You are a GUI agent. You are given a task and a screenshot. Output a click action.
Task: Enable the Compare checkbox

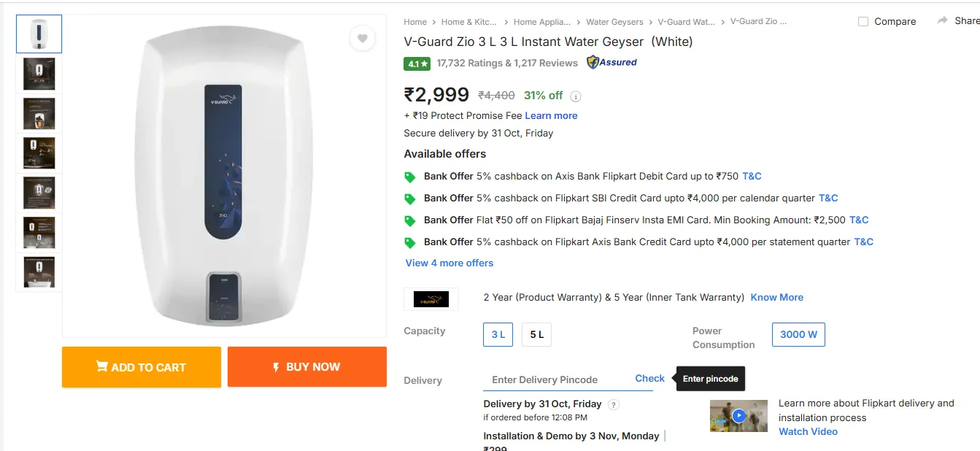(x=863, y=22)
